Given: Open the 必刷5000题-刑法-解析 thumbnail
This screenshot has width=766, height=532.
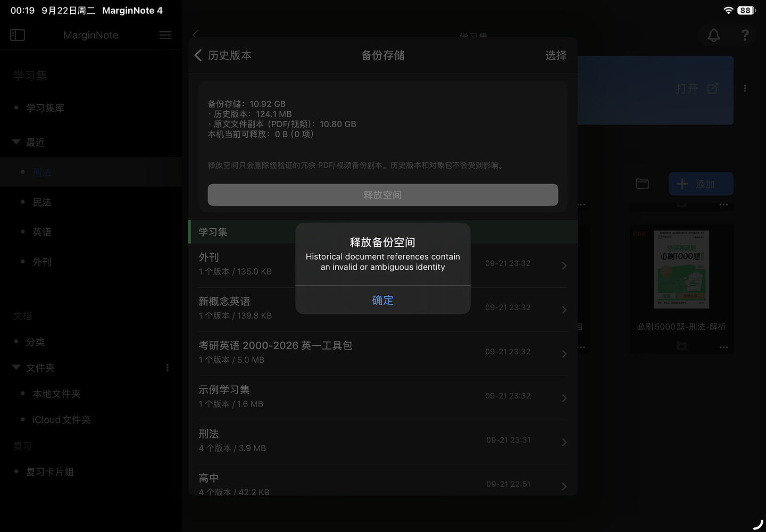Looking at the screenshot, I should click(681, 269).
